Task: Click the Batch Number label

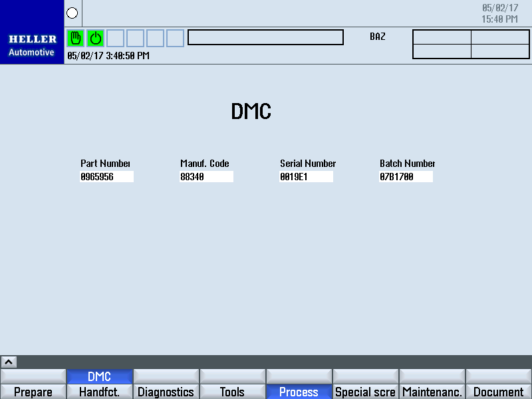Action: pyautogui.click(x=407, y=164)
